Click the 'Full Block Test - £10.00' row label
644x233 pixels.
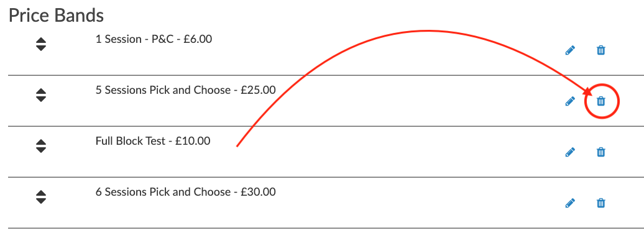(x=153, y=141)
